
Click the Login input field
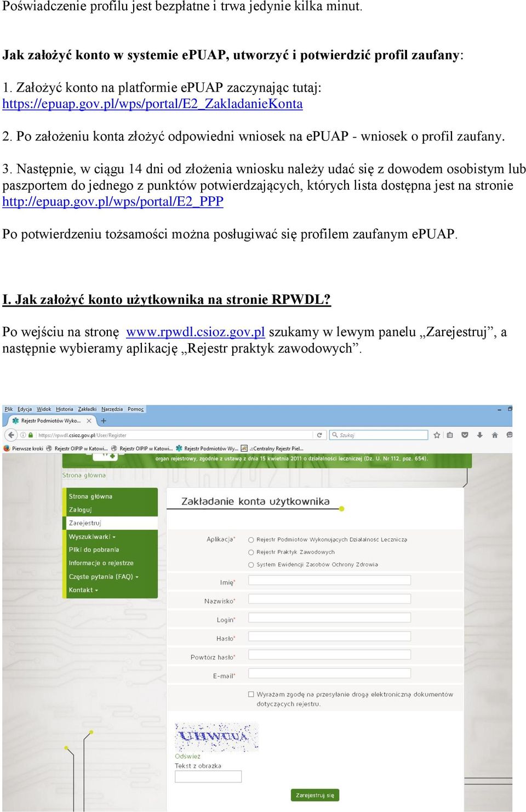[x=329, y=617]
